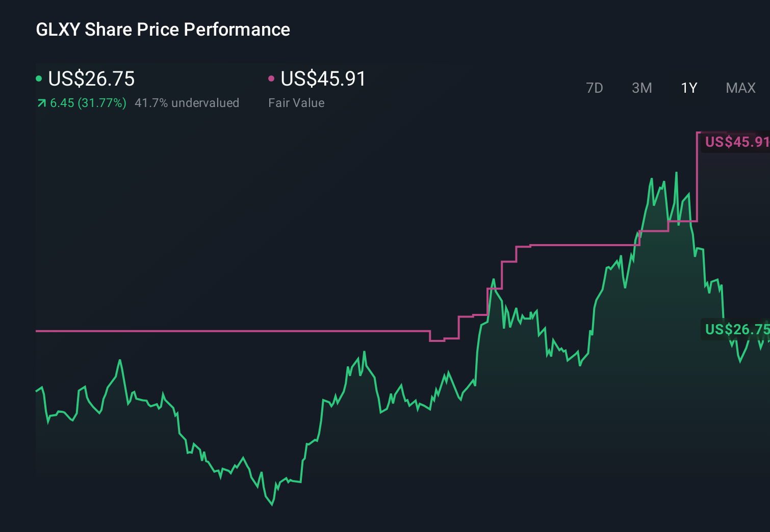Click the GLXY Share Price Performance title
The height and width of the screenshot is (532, 770).
(162, 30)
